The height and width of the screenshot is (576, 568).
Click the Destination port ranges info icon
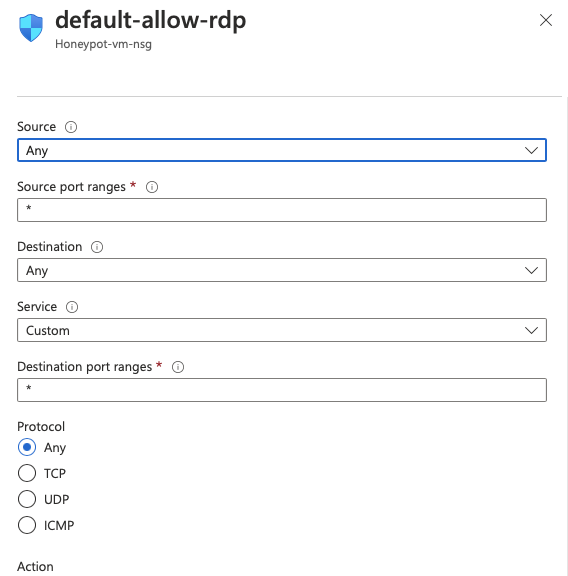(x=178, y=367)
